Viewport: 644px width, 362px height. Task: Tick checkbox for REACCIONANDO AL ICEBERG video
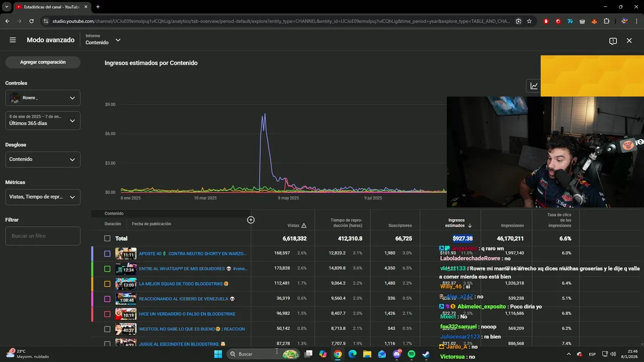107,299
